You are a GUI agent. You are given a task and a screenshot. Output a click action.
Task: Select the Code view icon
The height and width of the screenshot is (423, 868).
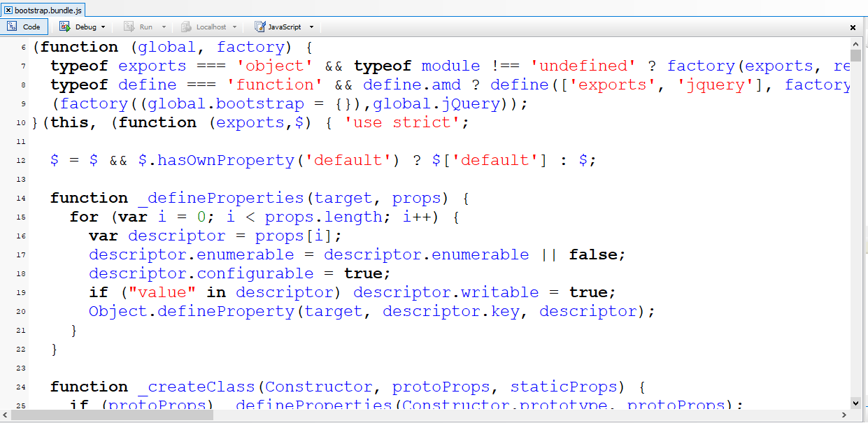coord(11,27)
